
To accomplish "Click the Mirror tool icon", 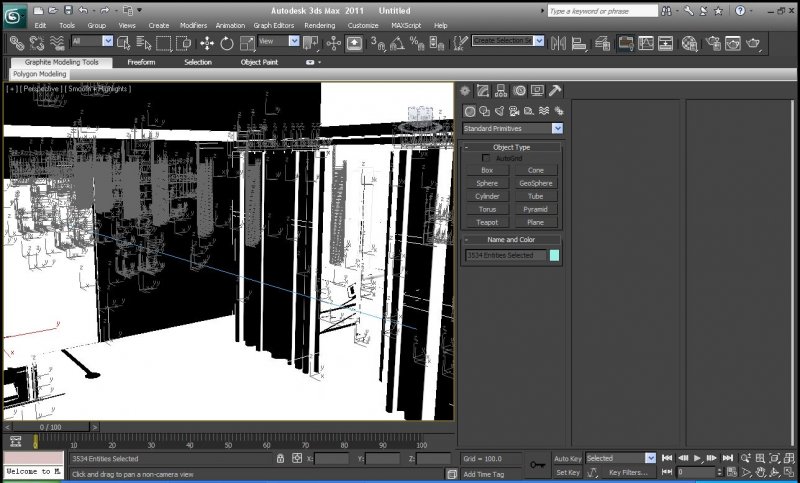I will [559, 43].
